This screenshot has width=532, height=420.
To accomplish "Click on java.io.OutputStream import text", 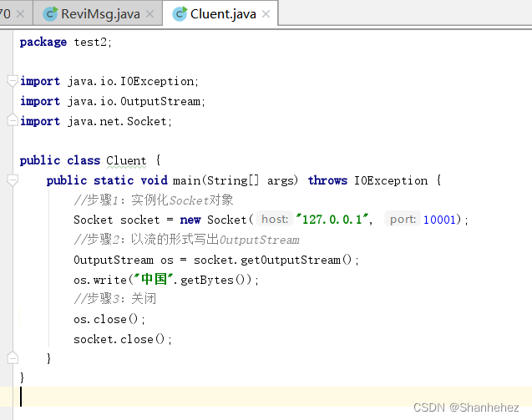I will point(136,101).
